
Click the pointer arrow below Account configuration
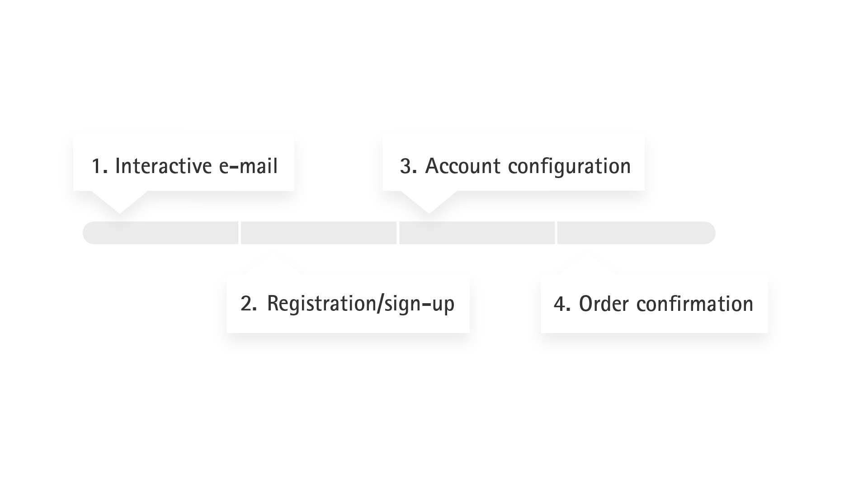click(x=429, y=202)
